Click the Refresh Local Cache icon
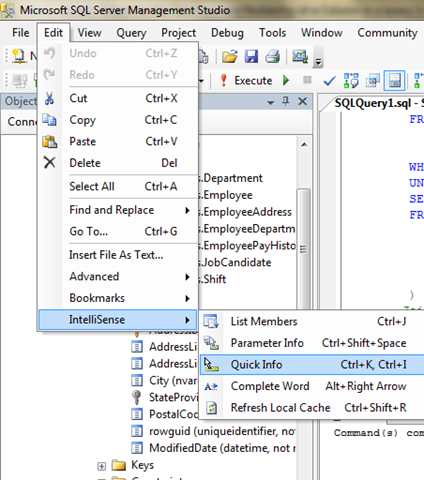424x480 pixels. pyautogui.click(x=211, y=408)
